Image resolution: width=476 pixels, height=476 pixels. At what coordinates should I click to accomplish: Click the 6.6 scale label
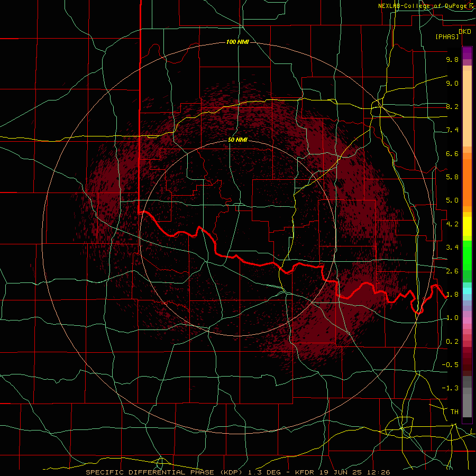click(x=452, y=154)
